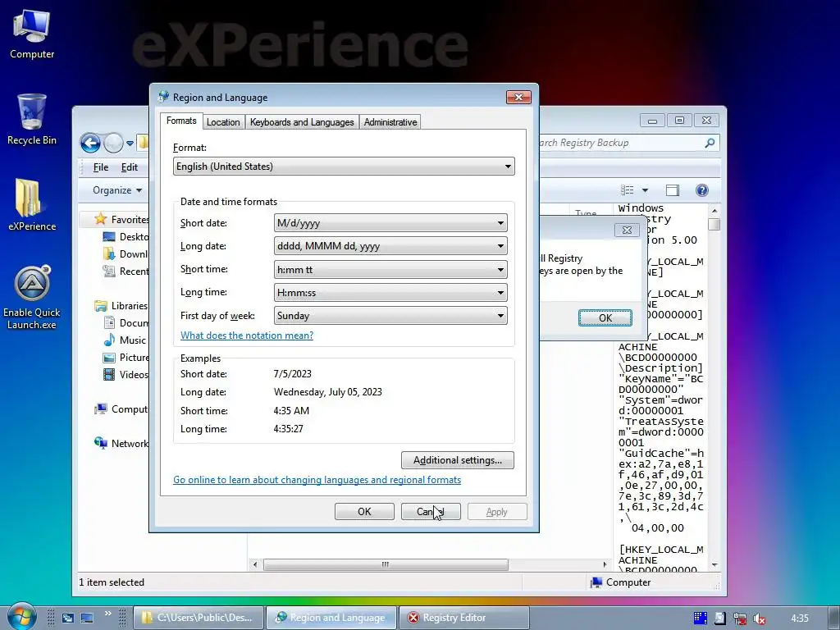The height and width of the screenshot is (630, 840).
Task: Switch to C:\Users\Public\Des... taskbar button
Action: (x=199, y=618)
